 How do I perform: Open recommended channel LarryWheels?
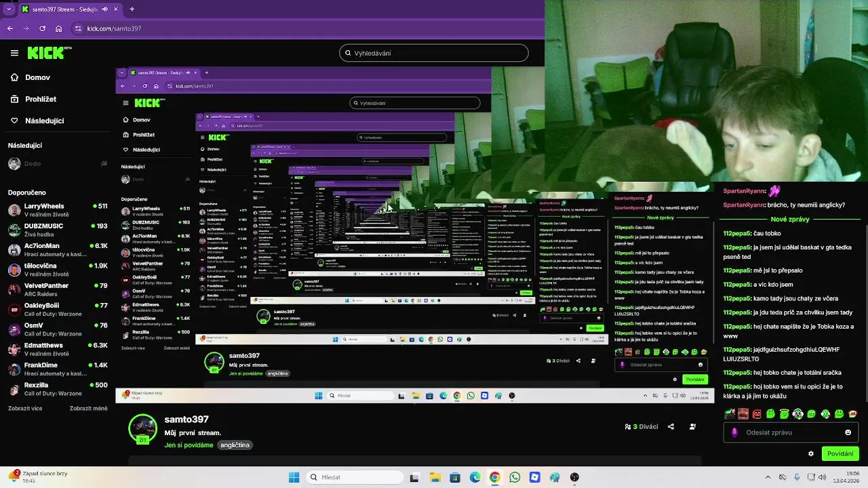[58, 209]
